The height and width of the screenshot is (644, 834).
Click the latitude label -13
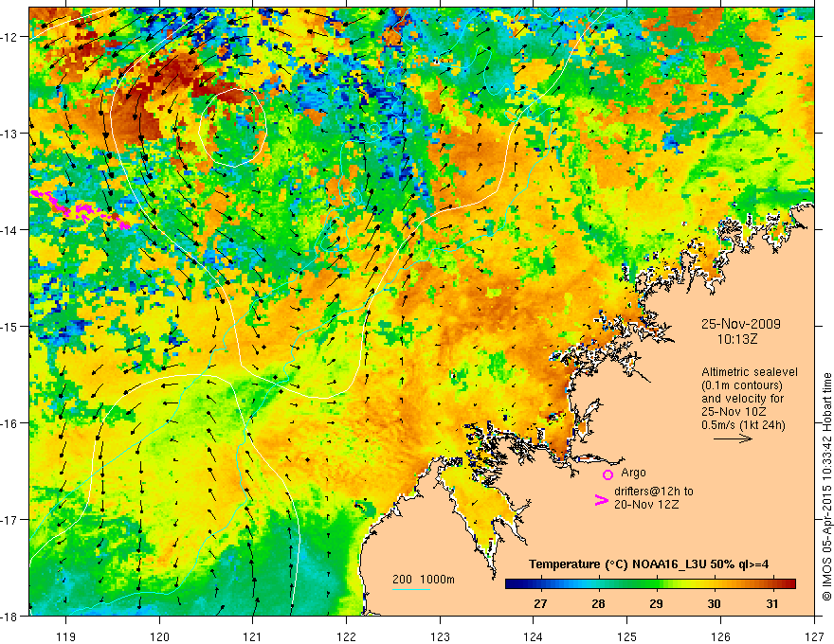[10, 134]
